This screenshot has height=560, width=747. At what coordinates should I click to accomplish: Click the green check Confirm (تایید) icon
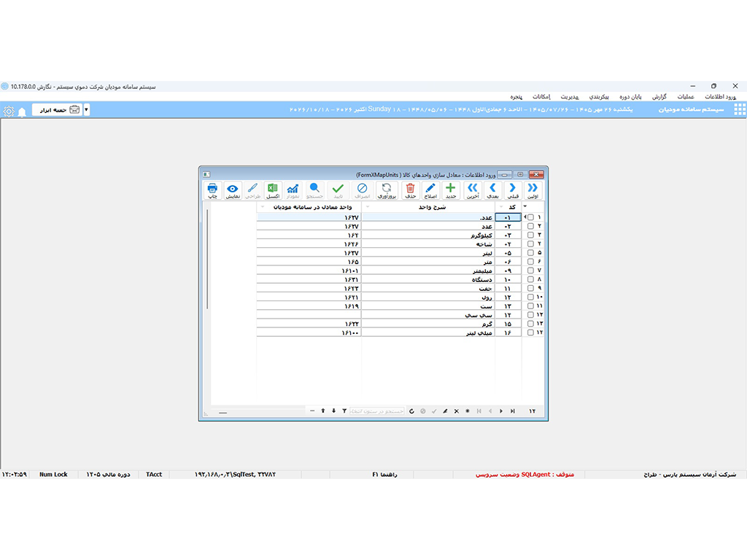(x=338, y=190)
